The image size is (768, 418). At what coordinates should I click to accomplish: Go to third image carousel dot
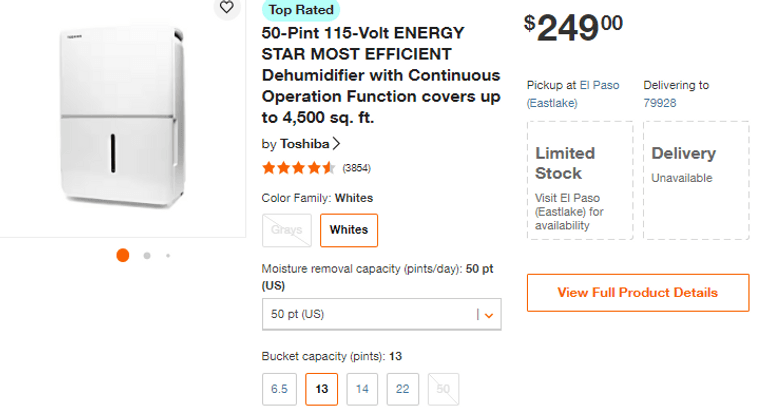[168, 255]
